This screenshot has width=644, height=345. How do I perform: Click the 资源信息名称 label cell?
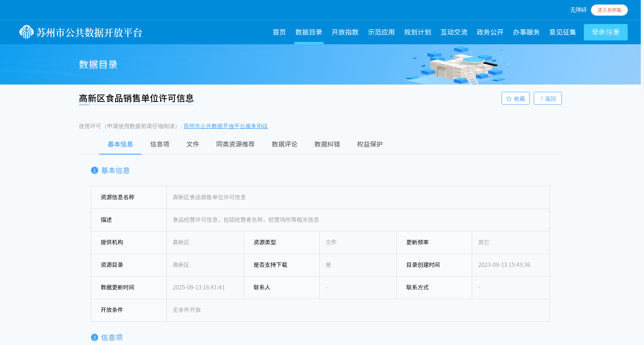129,197
